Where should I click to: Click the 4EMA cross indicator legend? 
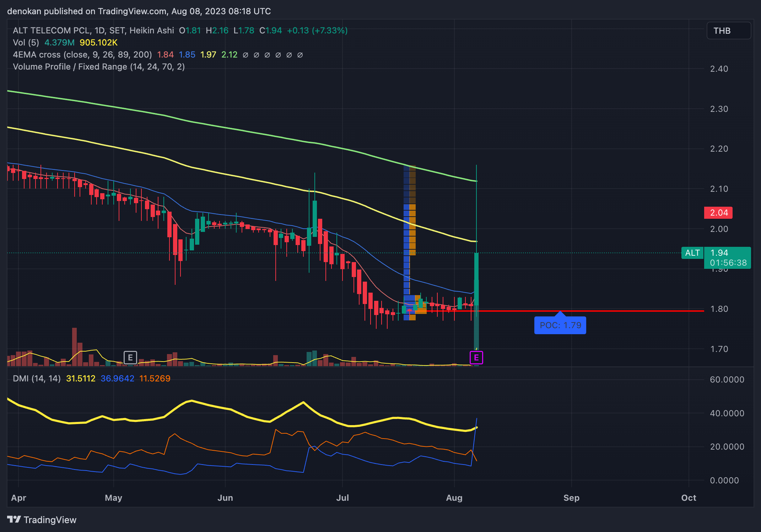pos(82,55)
